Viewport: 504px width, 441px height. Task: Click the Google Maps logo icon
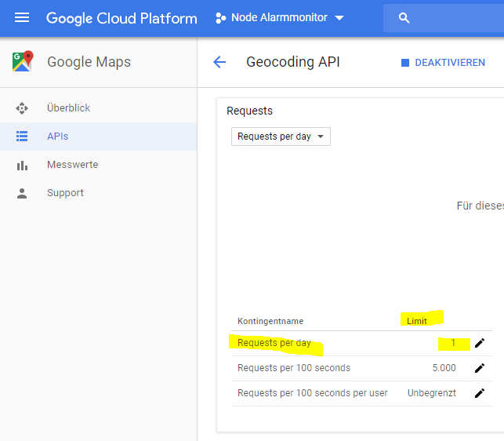pos(24,62)
